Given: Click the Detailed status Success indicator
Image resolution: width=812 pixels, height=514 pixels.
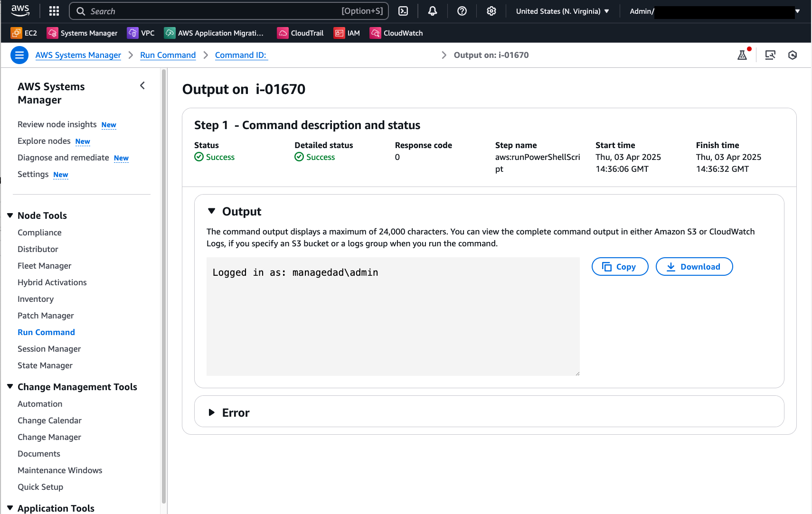Looking at the screenshot, I should point(314,157).
